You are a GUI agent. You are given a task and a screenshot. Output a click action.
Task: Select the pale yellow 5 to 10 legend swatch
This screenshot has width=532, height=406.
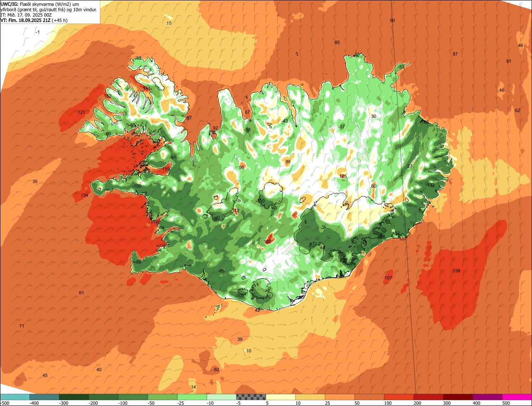[280, 397]
